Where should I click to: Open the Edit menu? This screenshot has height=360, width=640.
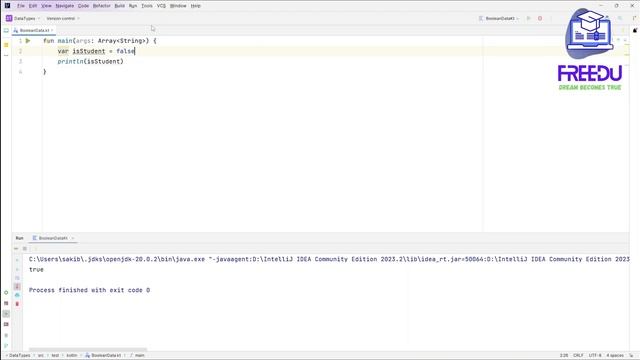pos(33,6)
